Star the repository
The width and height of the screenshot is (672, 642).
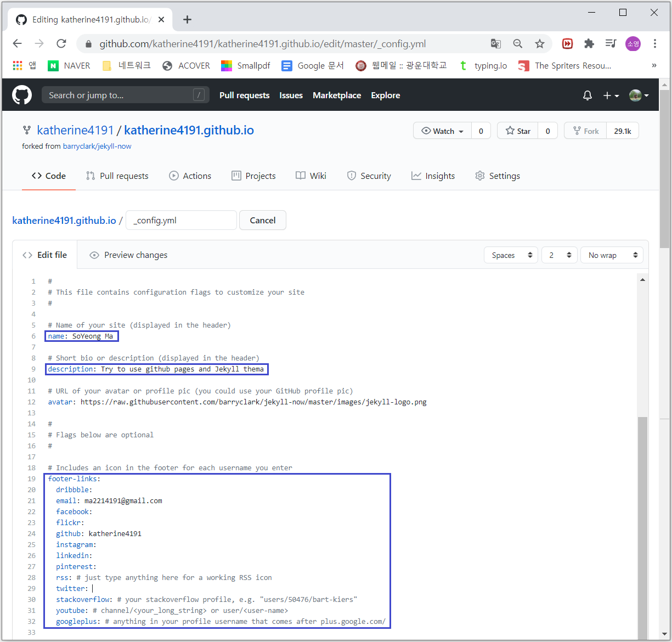(x=518, y=131)
